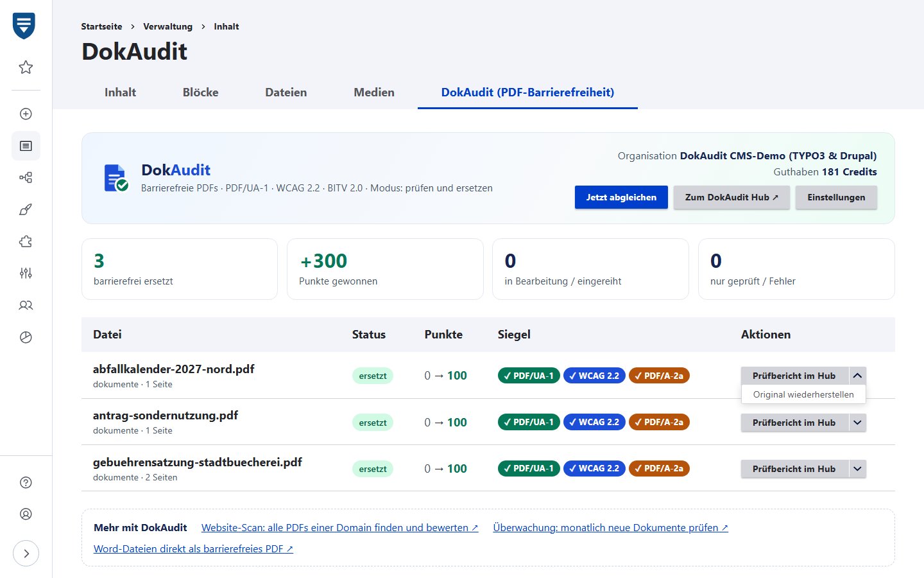Click the Jetzt abgleichen button
Screen dimensions: 924x578
tap(621, 197)
